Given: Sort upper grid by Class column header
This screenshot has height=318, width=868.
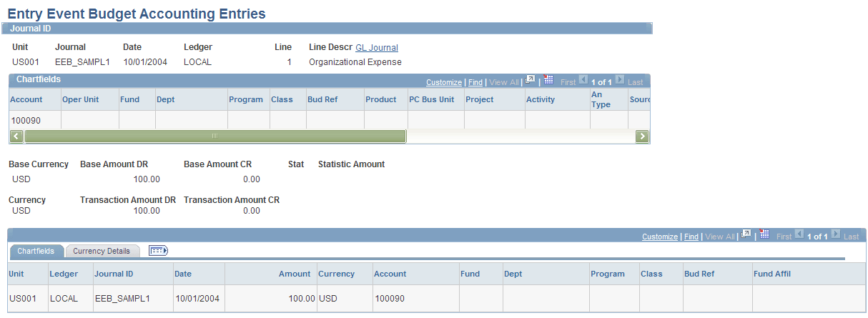Looking at the screenshot, I should tap(282, 99).
